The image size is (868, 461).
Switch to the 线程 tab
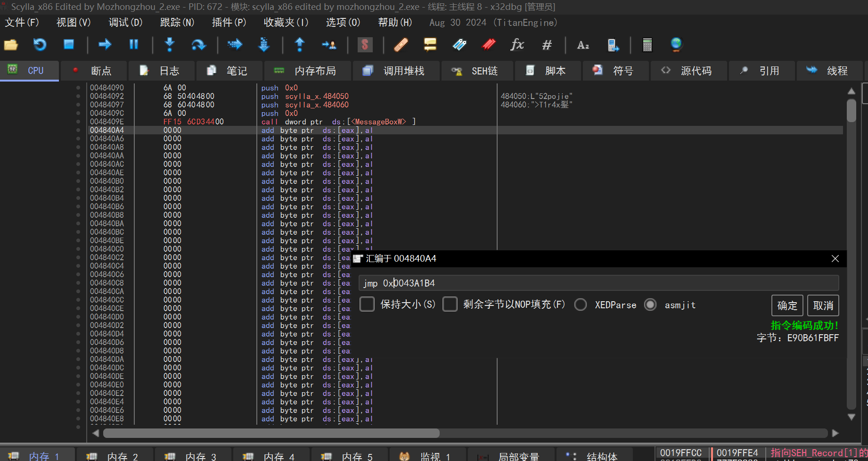(x=829, y=71)
